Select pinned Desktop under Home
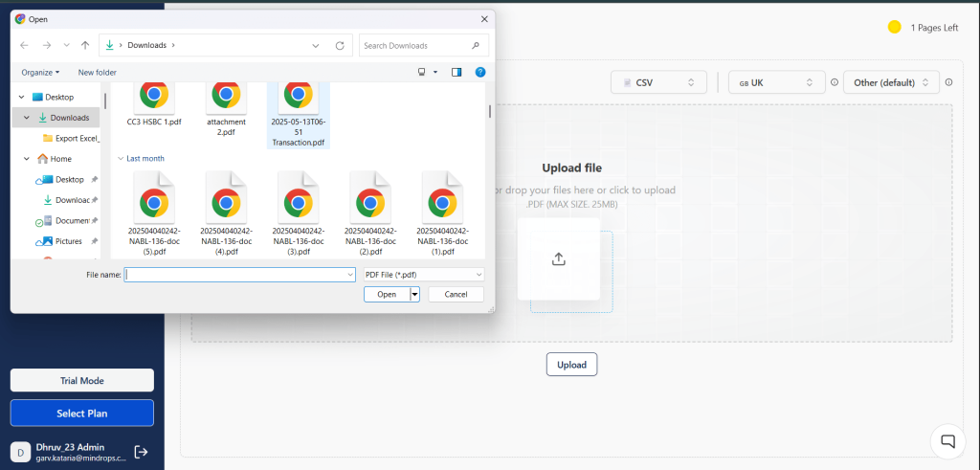The image size is (980, 470). pos(68,179)
